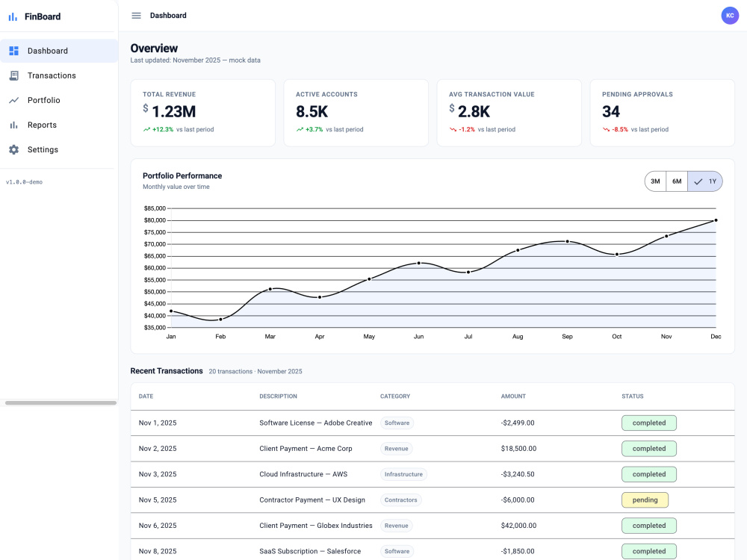Click the Dashboard grid icon in sidebar

pos(13,51)
